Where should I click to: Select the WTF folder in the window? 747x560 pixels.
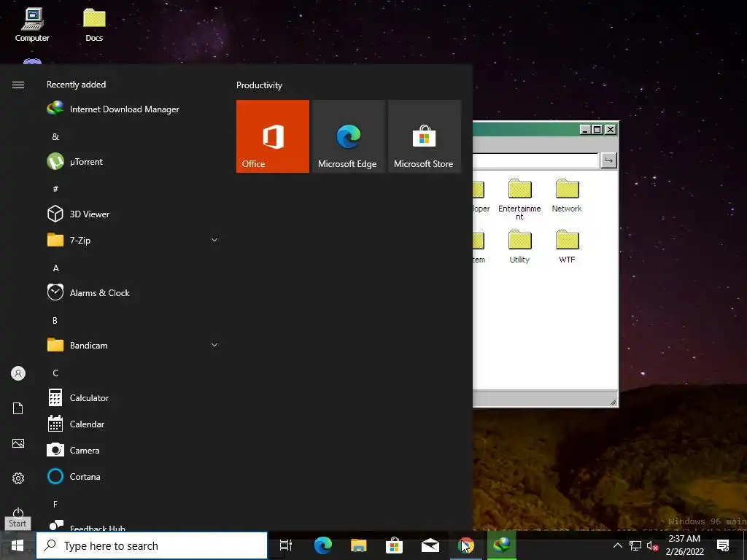click(x=567, y=246)
